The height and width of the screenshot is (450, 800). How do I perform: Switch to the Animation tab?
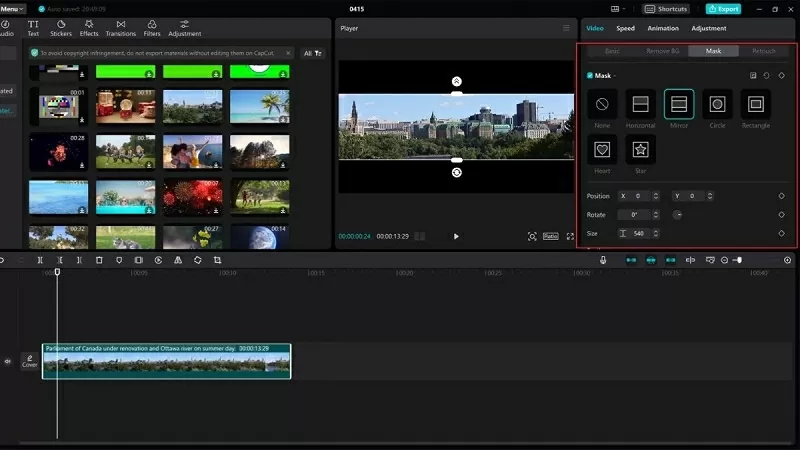[x=663, y=28]
